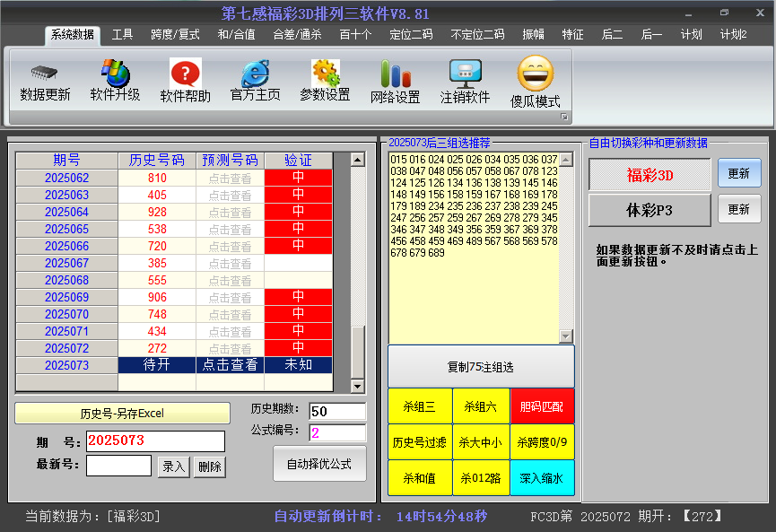Viewport: 776px width, 532px height.
Task: Apply the 杀大中小 filter
Action: pos(481,442)
